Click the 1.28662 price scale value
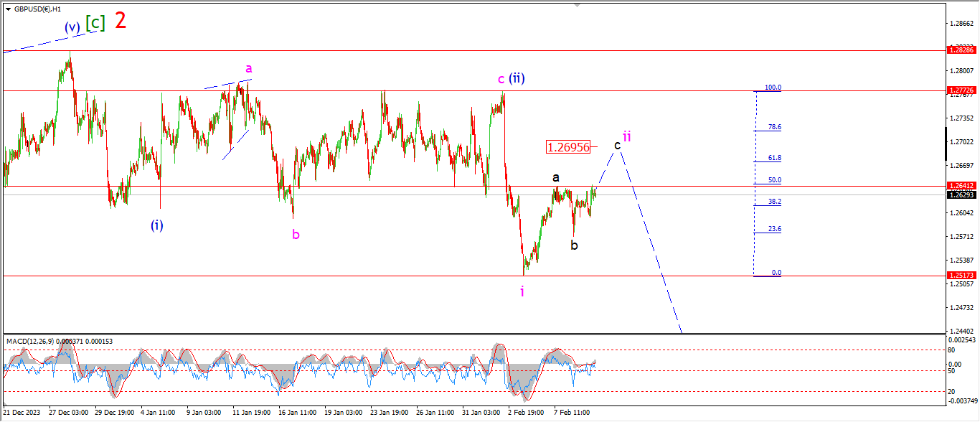Screen dimensions: 980x422 [x=961, y=23]
